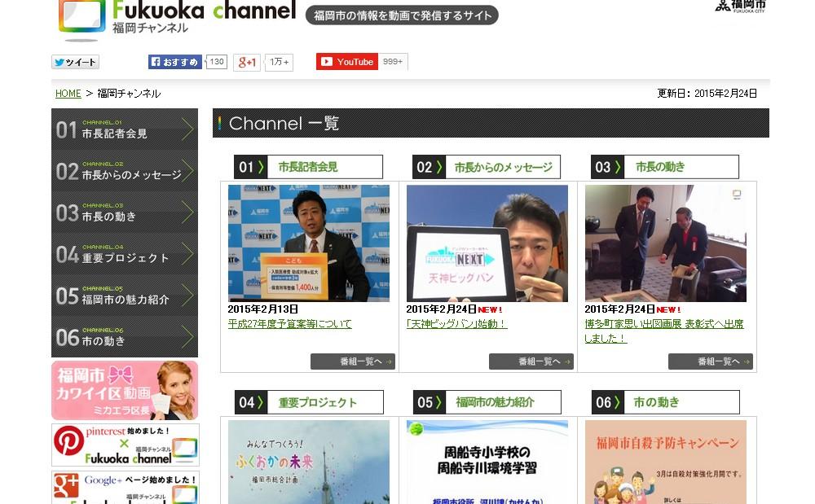Play the 天神ビッグバン tablet video thumbnail
The width and height of the screenshot is (815, 504).
(487, 243)
